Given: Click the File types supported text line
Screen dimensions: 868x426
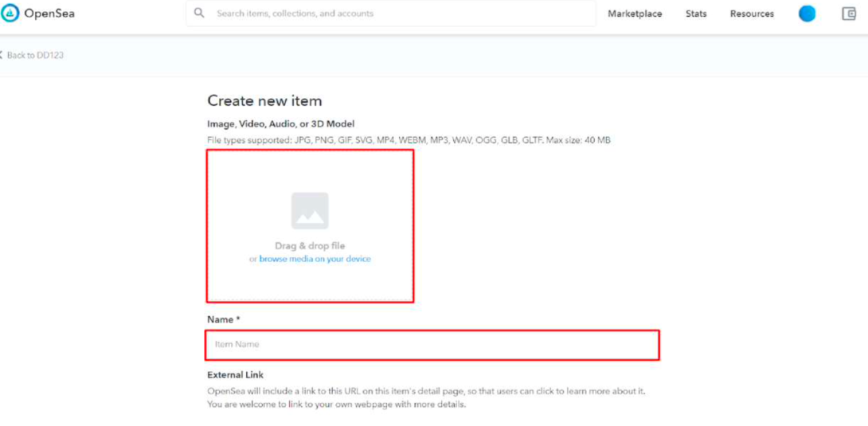Looking at the screenshot, I should click(x=409, y=140).
